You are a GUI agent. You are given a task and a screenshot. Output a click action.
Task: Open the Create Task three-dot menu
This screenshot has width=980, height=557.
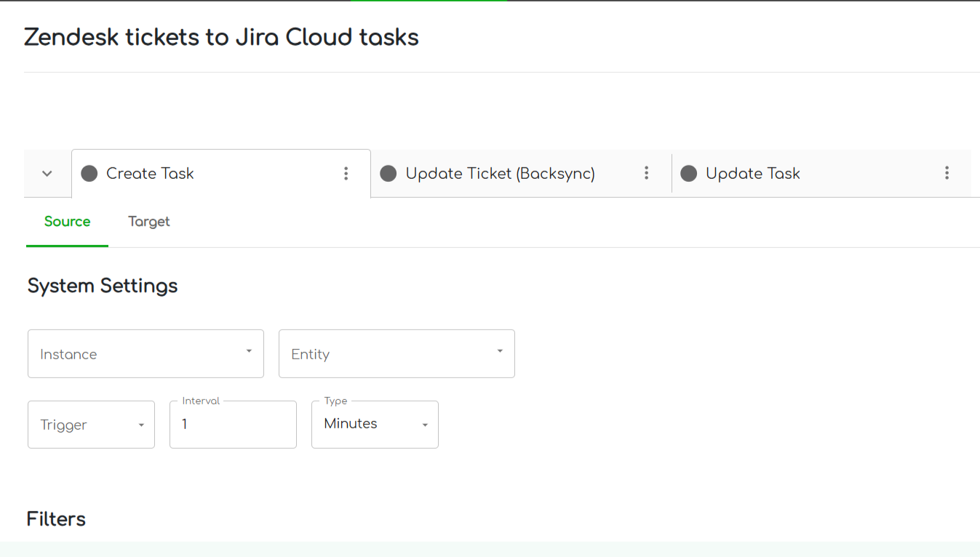[x=346, y=173]
